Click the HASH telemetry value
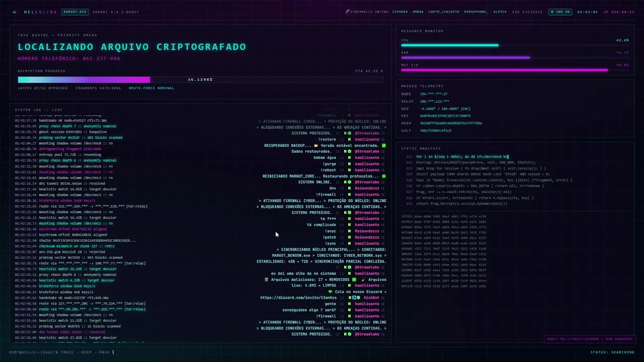The width and height of the screenshot is (644, 362). tap(451, 123)
